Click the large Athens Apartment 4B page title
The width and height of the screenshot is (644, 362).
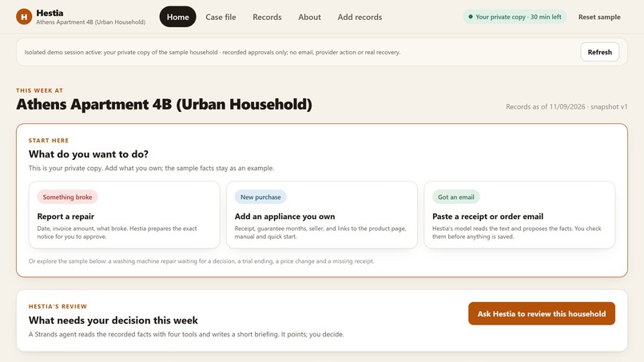[x=164, y=105]
